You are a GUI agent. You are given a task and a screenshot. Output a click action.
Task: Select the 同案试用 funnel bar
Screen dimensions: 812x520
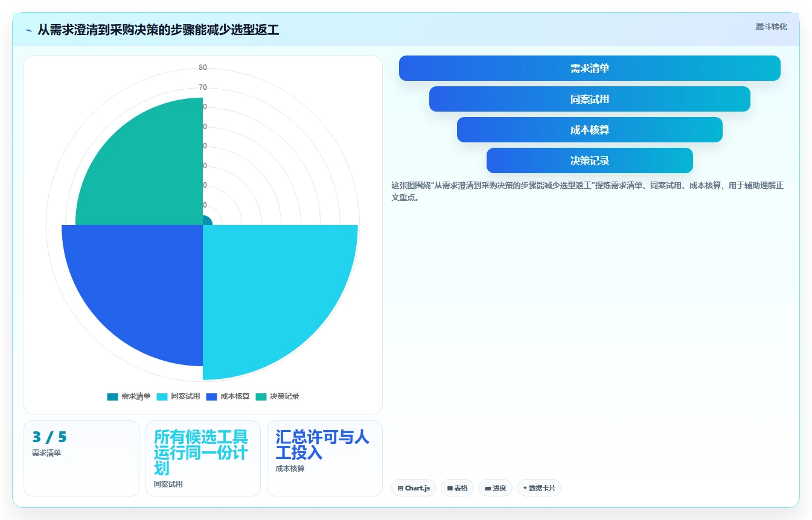589,99
